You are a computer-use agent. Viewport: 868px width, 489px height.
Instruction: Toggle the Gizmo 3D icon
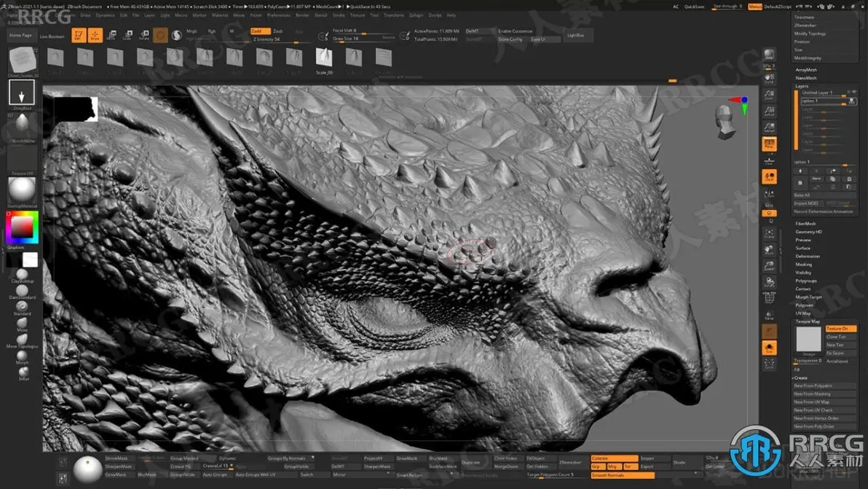(x=160, y=36)
